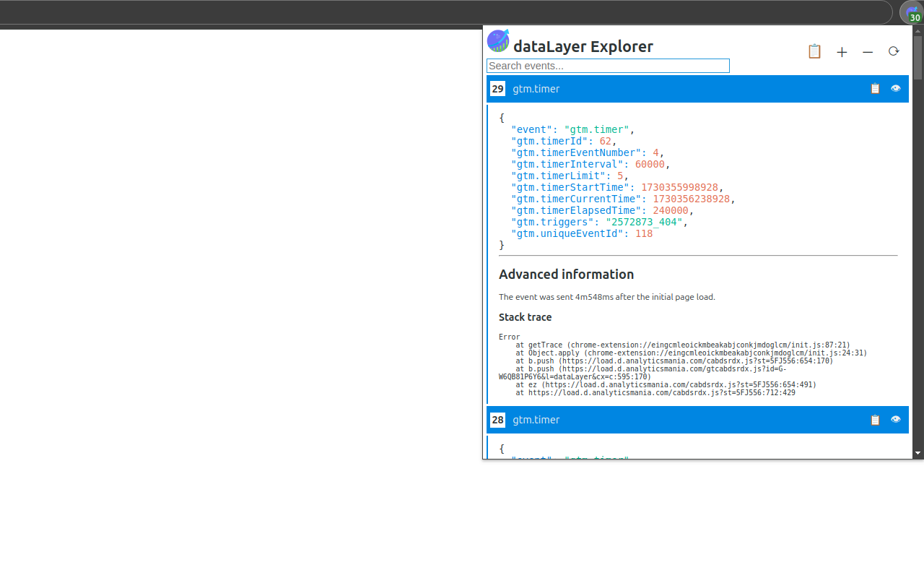The height and width of the screenshot is (578, 924).
Task: Click the text about 4m548ms after page load
Action: [607, 297]
